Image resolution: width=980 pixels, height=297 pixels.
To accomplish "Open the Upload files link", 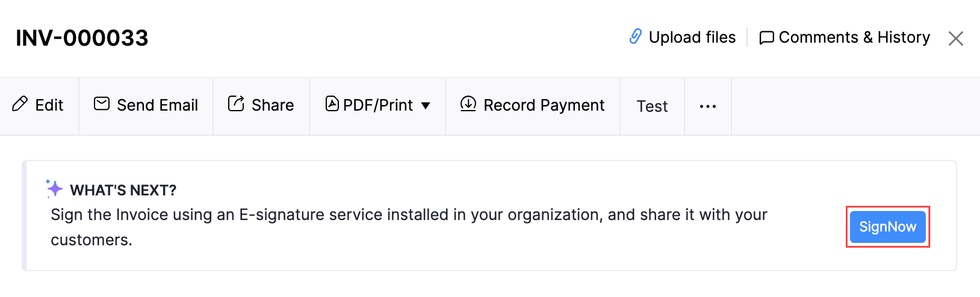I will [x=692, y=37].
